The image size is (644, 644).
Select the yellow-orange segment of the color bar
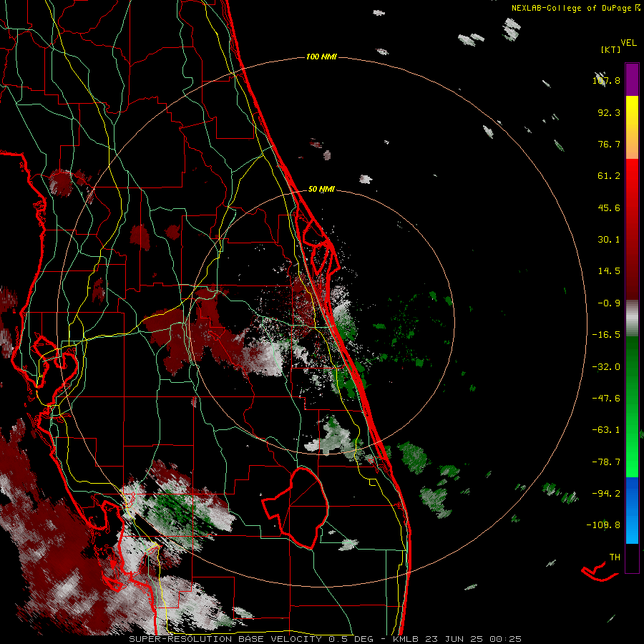point(632,127)
